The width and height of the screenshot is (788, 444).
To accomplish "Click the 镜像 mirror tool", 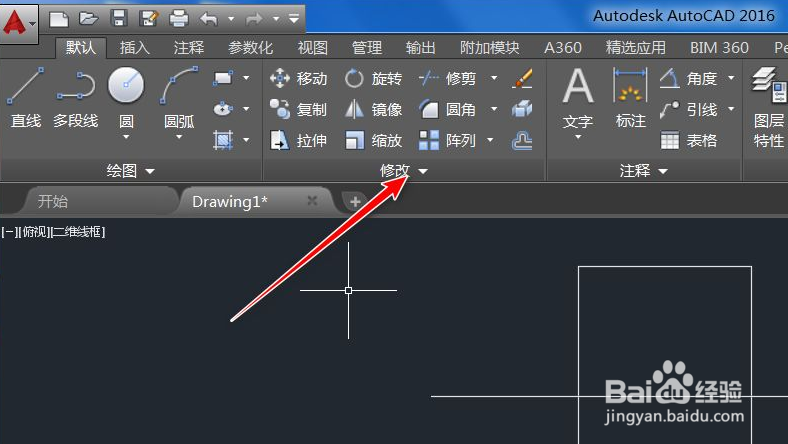I will click(x=373, y=109).
